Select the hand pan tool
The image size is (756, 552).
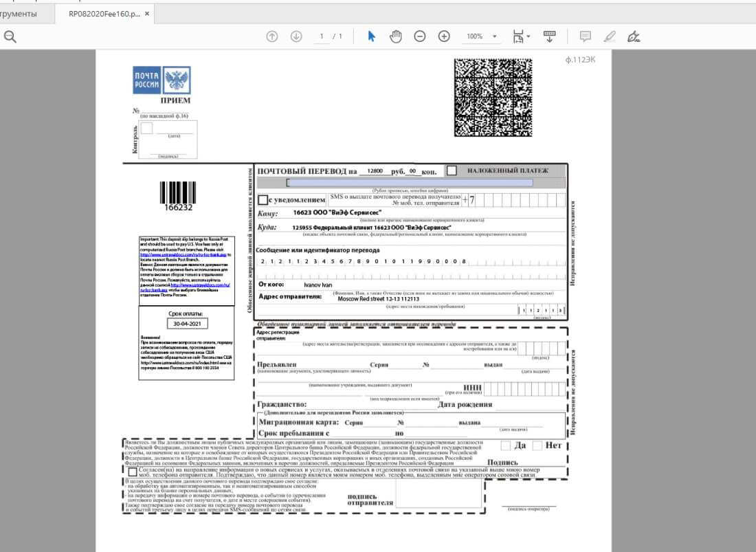pos(395,36)
